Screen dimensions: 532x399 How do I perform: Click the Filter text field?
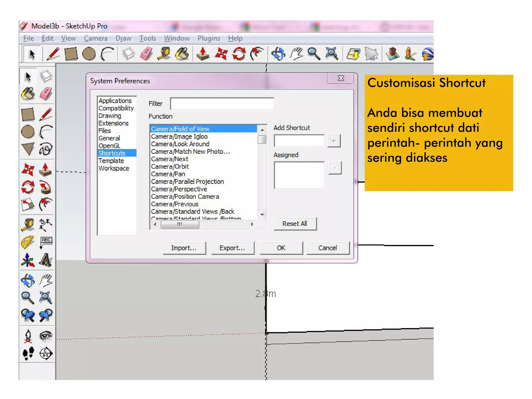point(222,104)
